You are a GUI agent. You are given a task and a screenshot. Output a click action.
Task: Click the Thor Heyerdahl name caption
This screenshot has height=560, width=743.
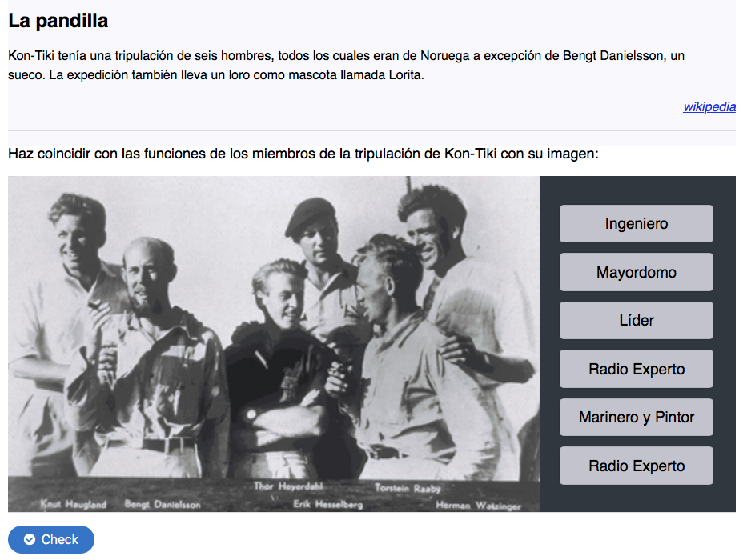click(287, 486)
